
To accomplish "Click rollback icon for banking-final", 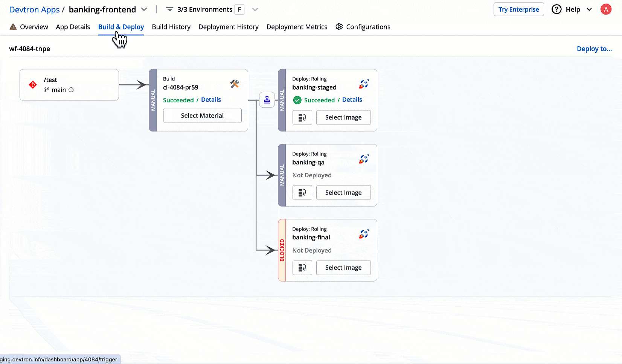I will pos(302,268).
